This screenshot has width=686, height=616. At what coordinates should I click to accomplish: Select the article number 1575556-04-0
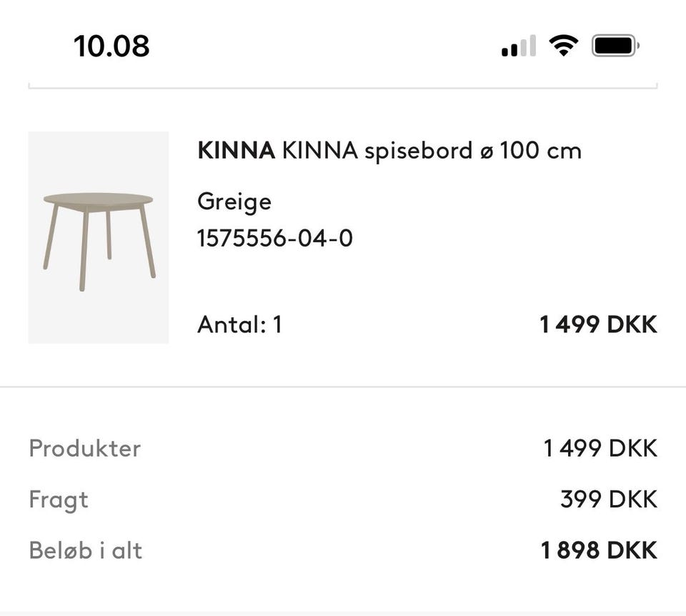click(x=275, y=238)
